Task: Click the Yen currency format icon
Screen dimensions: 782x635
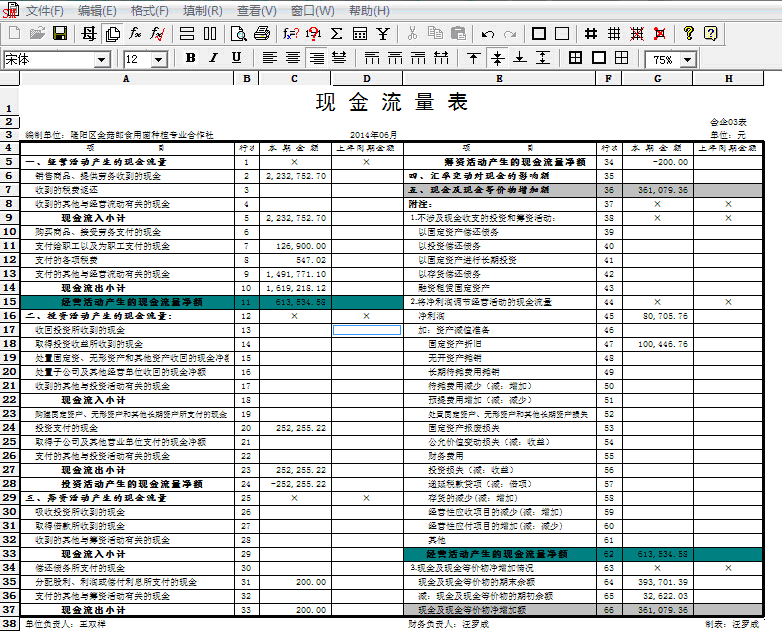Action: (384, 33)
